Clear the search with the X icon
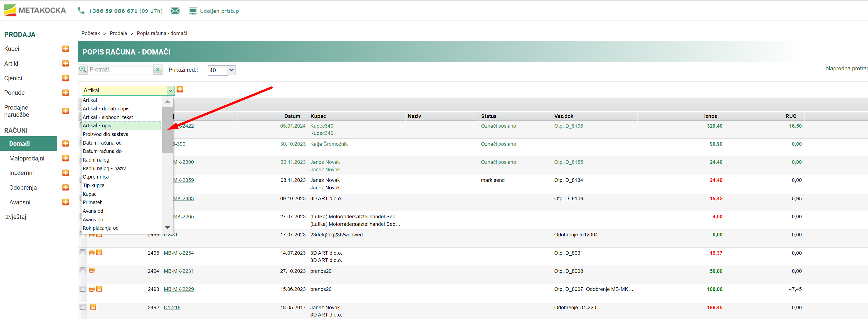 click(158, 70)
